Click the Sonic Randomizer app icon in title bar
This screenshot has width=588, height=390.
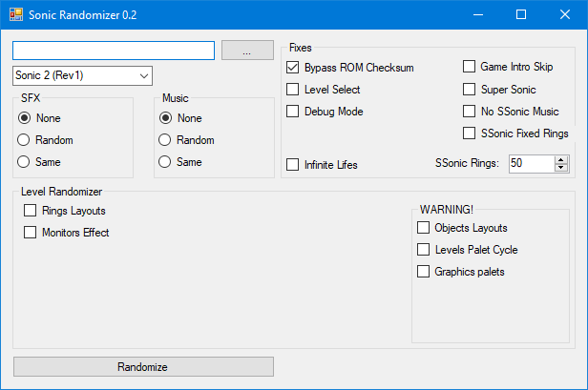(x=16, y=14)
